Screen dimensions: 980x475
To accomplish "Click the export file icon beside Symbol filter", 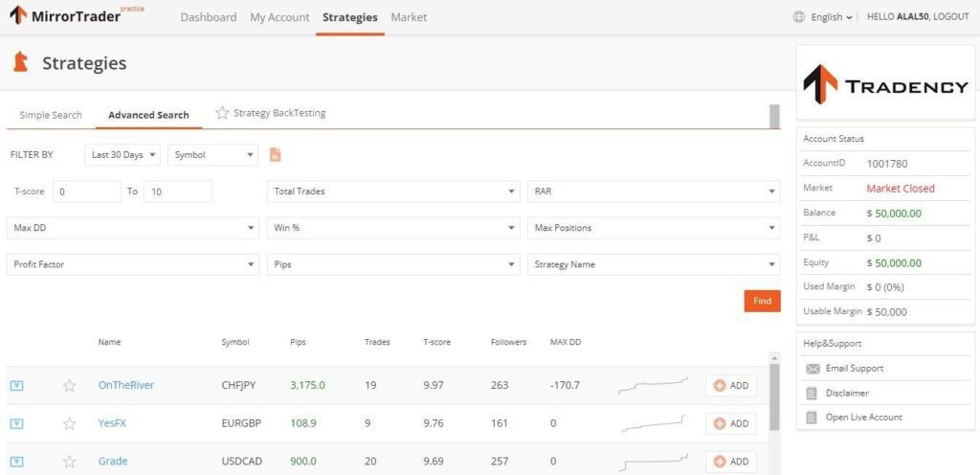I will tap(276, 155).
